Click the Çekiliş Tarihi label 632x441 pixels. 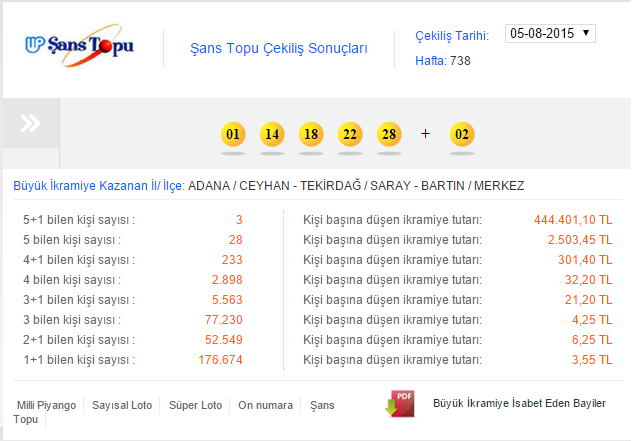(452, 36)
